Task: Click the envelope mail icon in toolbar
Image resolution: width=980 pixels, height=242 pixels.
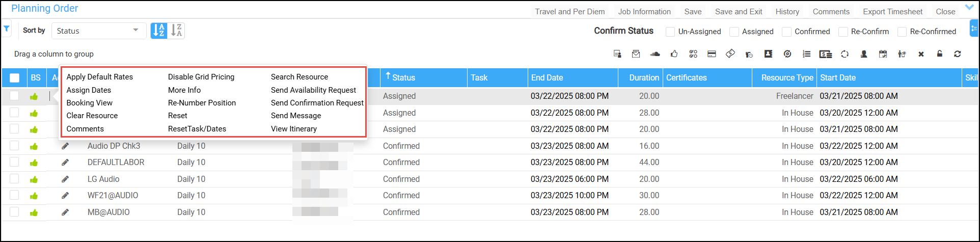Action: pyautogui.click(x=636, y=54)
